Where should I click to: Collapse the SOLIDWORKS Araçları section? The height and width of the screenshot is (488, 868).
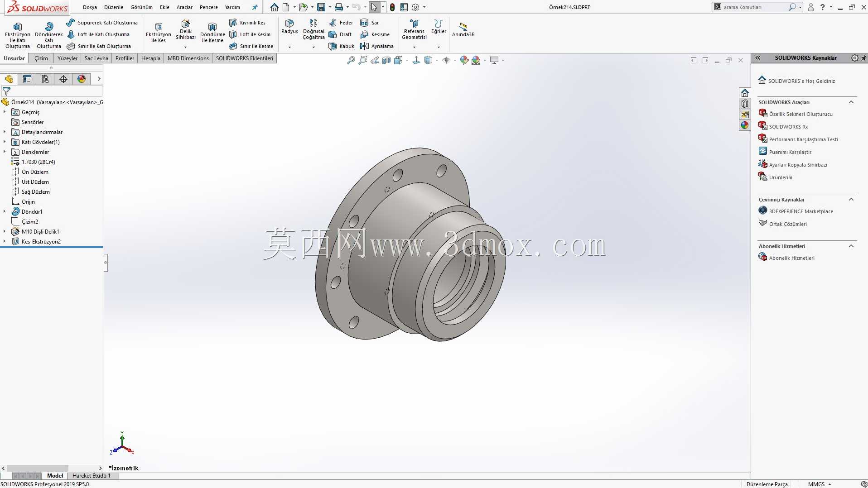pos(851,102)
